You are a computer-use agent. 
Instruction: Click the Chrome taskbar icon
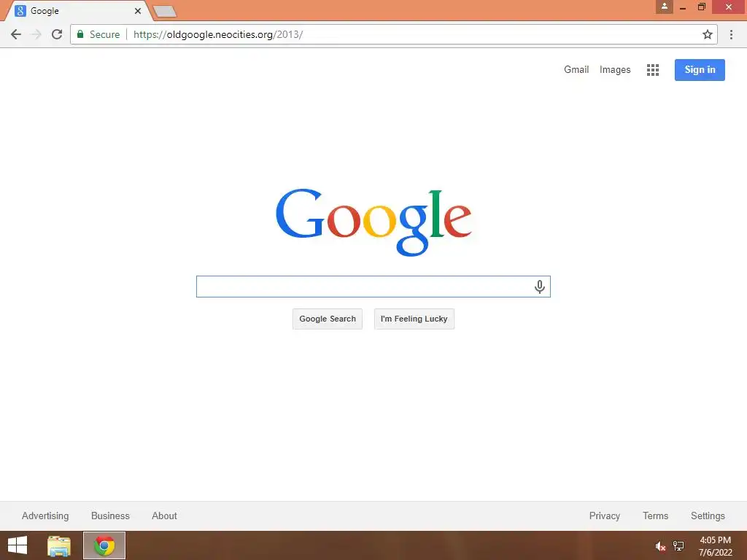pos(104,545)
